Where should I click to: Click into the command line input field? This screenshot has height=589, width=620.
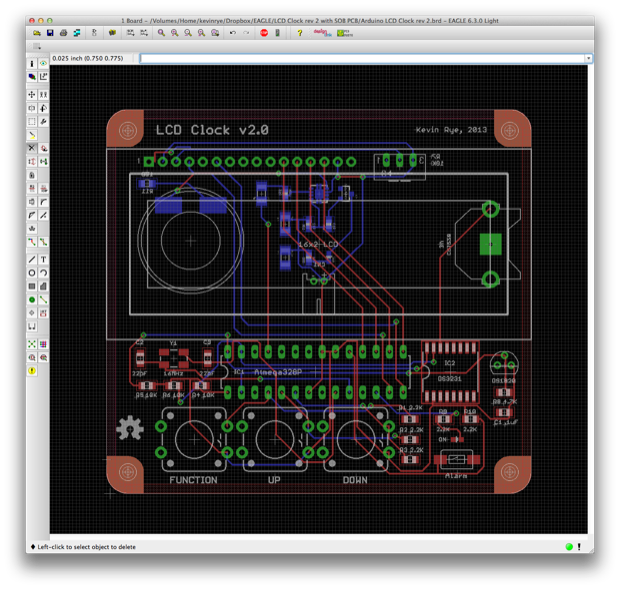click(x=362, y=59)
